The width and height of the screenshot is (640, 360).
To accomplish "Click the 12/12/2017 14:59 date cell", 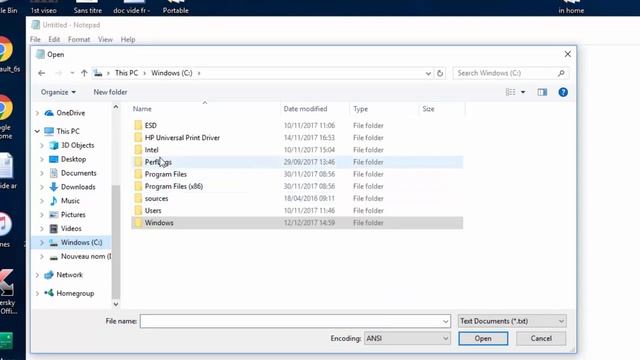I will (x=309, y=223).
